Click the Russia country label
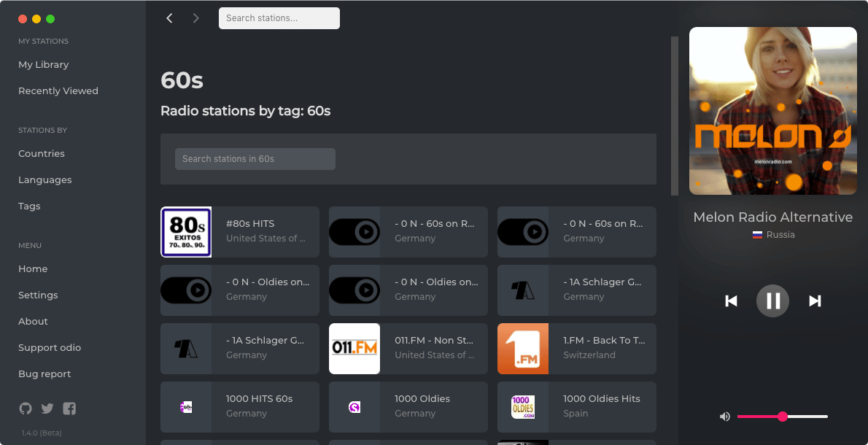 (780, 235)
